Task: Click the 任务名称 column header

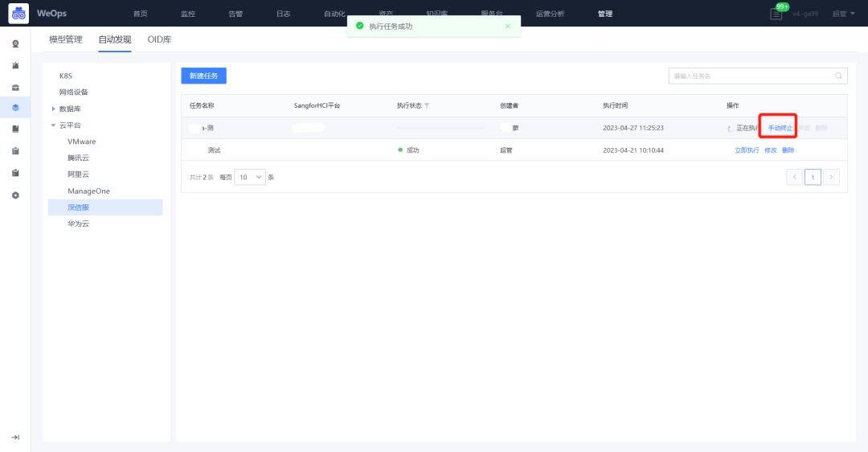Action: pos(202,105)
